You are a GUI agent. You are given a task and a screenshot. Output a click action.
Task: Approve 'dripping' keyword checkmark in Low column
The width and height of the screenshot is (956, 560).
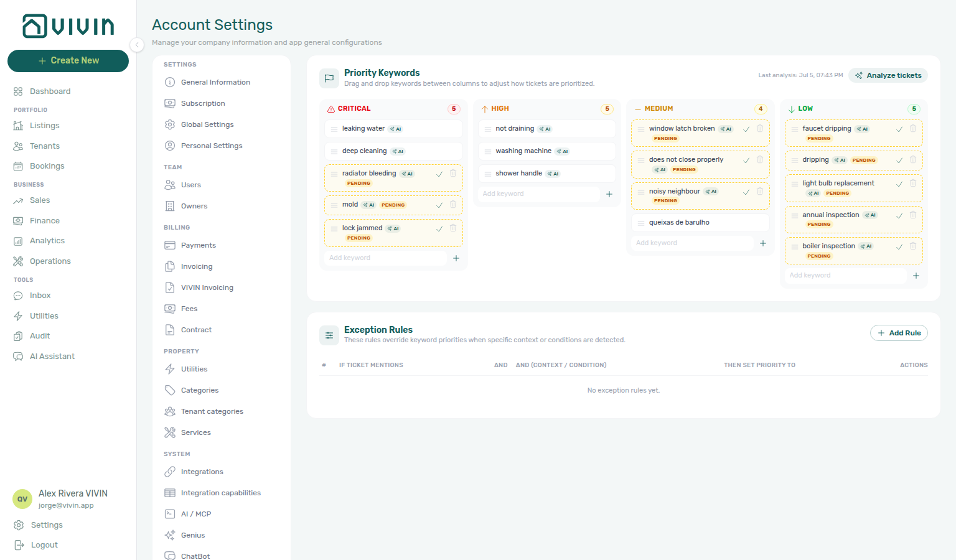tap(899, 161)
